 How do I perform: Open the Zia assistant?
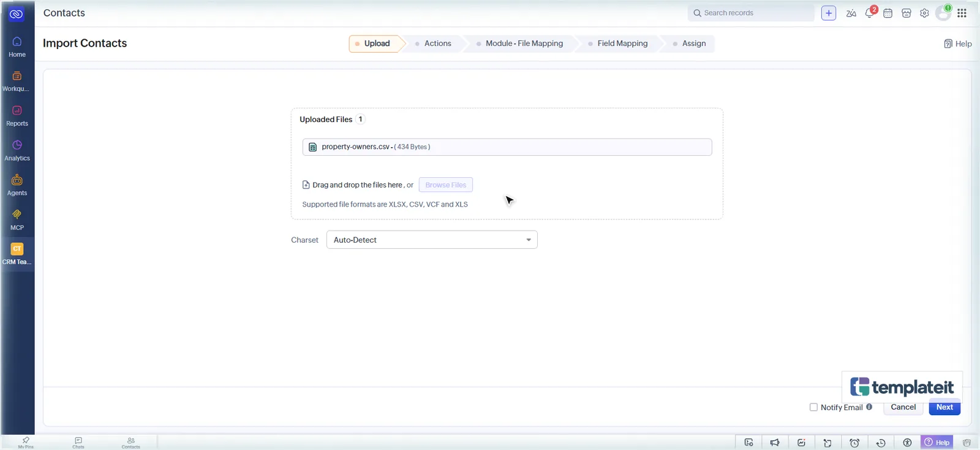851,13
